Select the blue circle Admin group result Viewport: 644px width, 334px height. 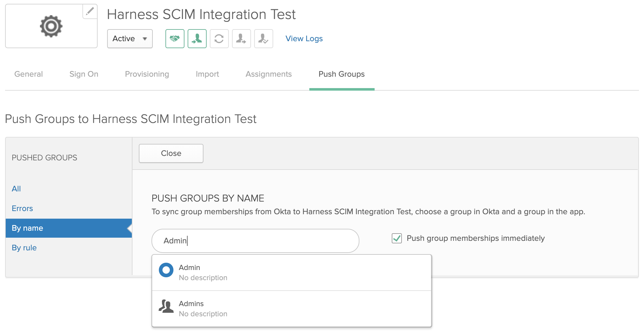pos(292,273)
